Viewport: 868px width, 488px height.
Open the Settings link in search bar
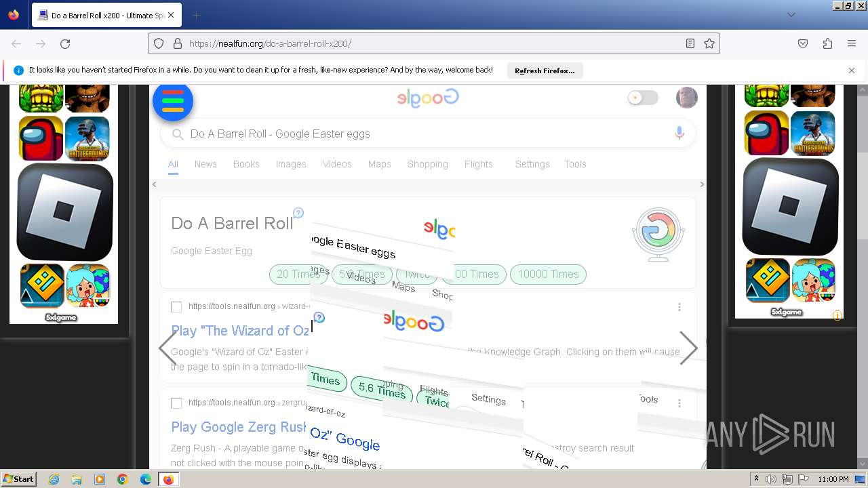(x=532, y=164)
